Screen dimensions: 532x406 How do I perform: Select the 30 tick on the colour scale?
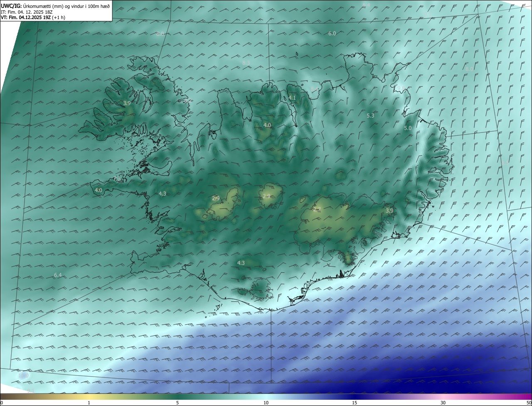[443, 403]
